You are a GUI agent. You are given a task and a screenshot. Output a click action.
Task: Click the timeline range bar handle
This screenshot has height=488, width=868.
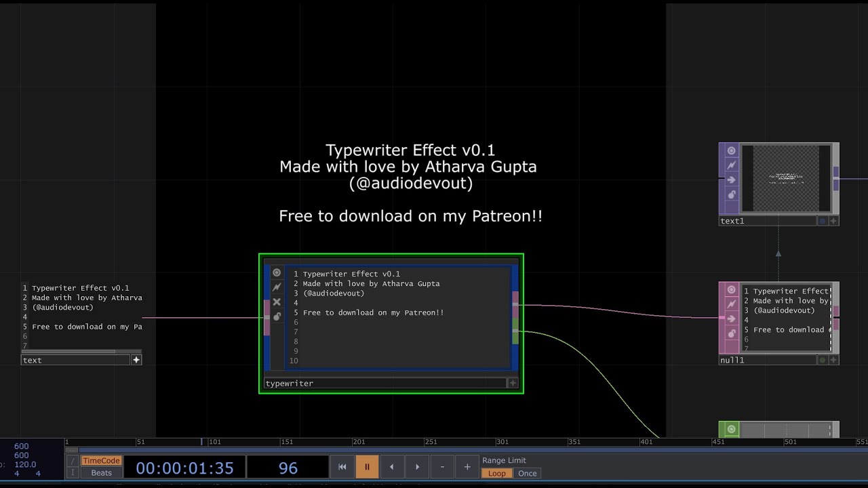pos(72,449)
